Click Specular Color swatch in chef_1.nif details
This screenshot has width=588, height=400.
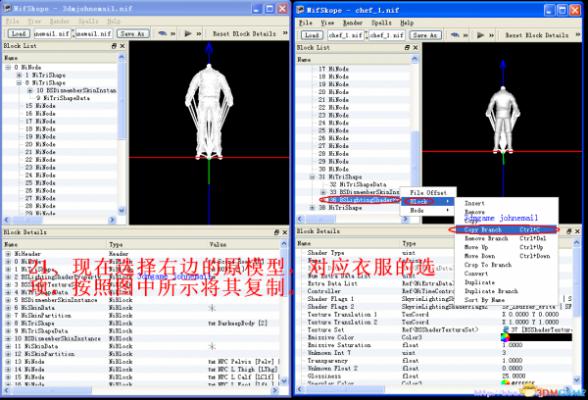tap(505, 383)
